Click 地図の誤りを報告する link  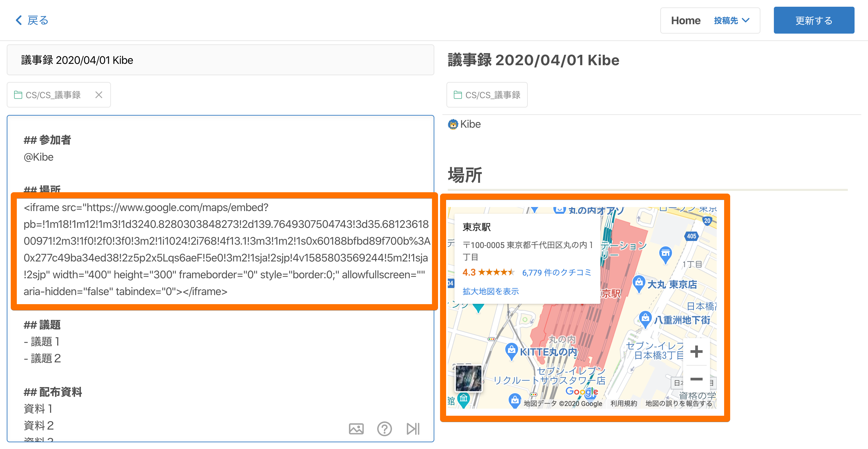679,403
